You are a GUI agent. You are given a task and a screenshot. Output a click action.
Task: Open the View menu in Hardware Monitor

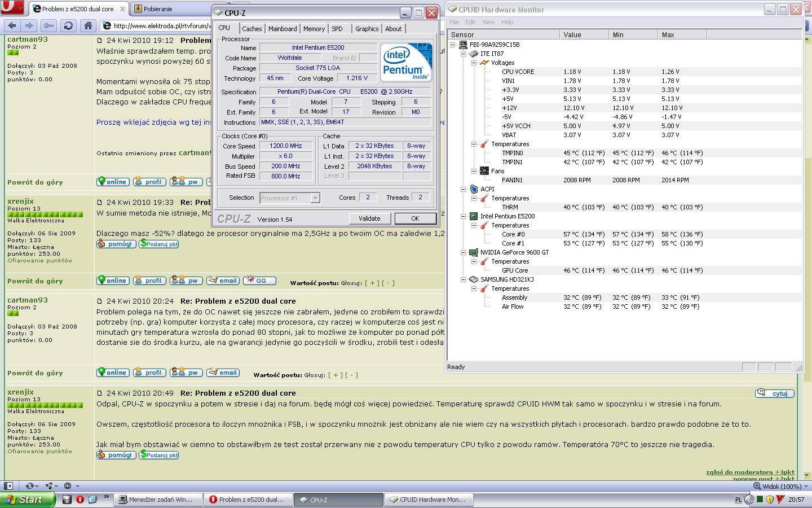tap(488, 22)
